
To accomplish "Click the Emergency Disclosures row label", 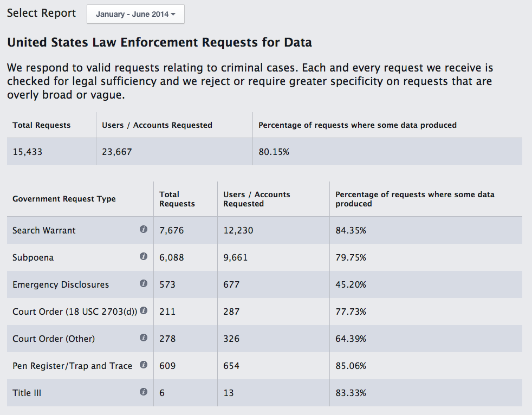I will 61,284.
